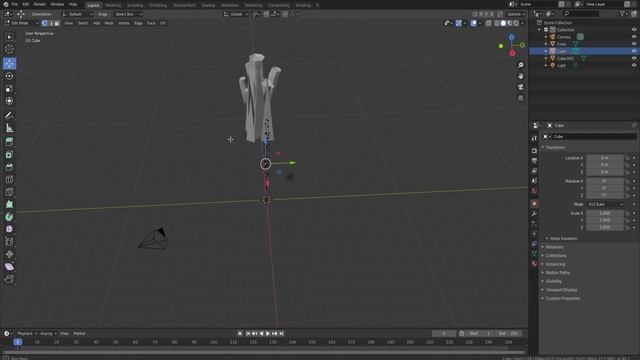Open the Keying popover in timeline

[x=48, y=333]
